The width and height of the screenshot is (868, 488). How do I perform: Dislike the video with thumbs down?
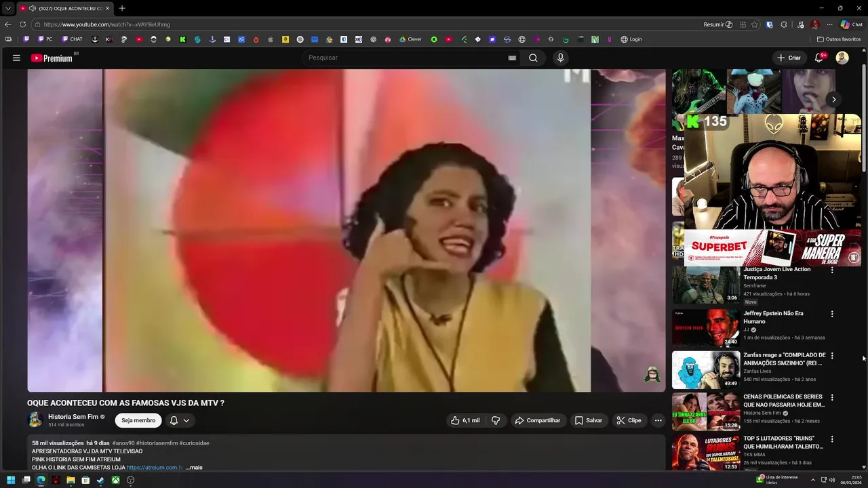point(496,420)
